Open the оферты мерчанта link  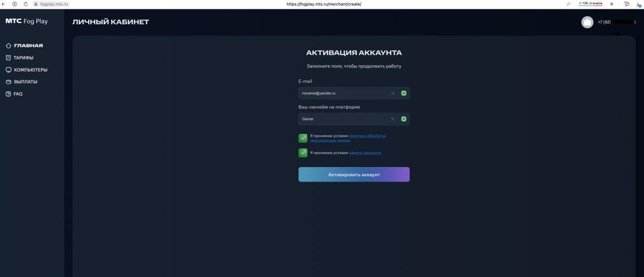[x=364, y=153]
